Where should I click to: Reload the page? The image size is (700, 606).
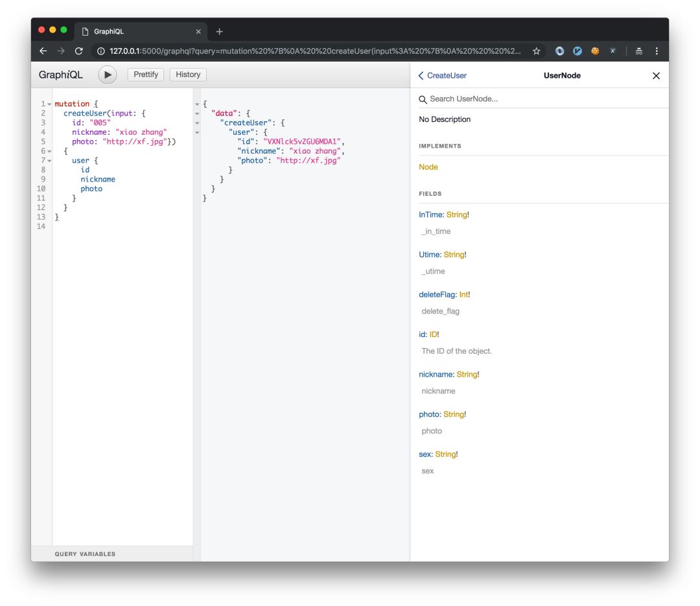tap(79, 51)
